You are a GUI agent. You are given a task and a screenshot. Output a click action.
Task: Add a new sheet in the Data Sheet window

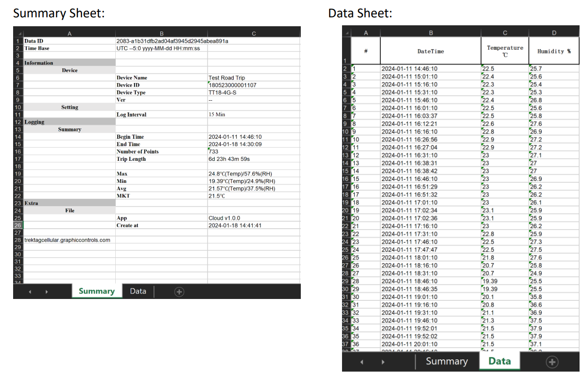pyautogui.click(x=552, y=361)
